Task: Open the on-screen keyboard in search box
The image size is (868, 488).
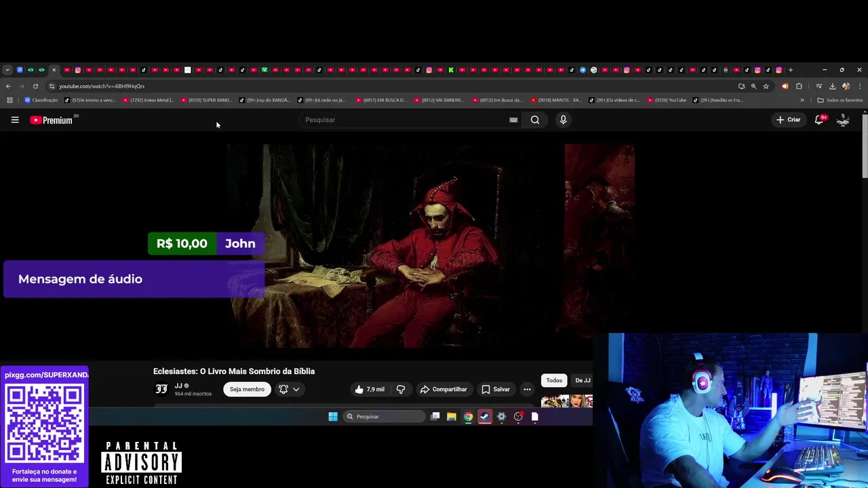Action: pyautogui.click(x=513, y=120)
